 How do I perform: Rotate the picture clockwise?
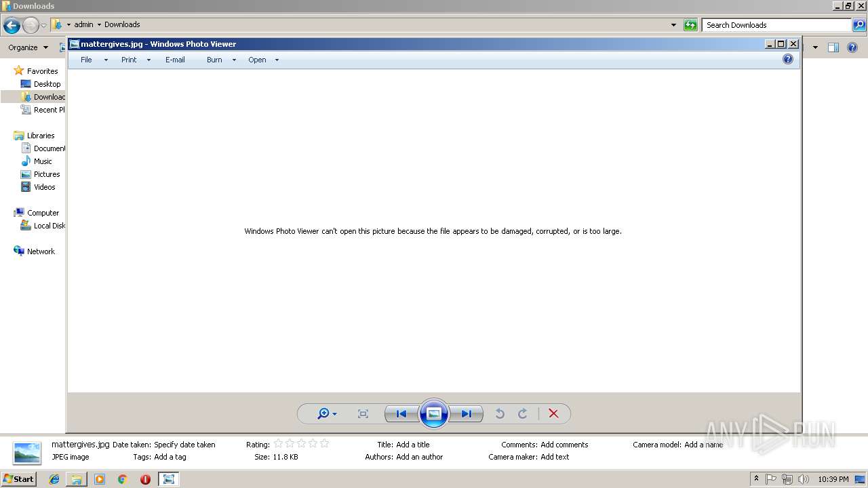coord(523,413)
